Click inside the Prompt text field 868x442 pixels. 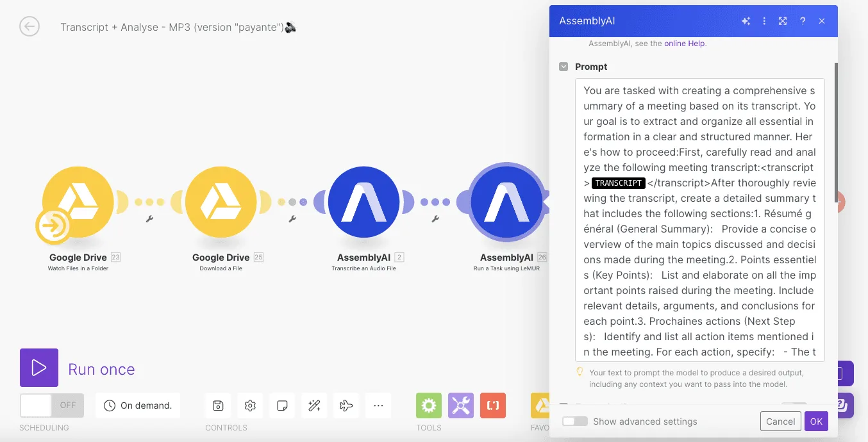[x=699, y=220]
